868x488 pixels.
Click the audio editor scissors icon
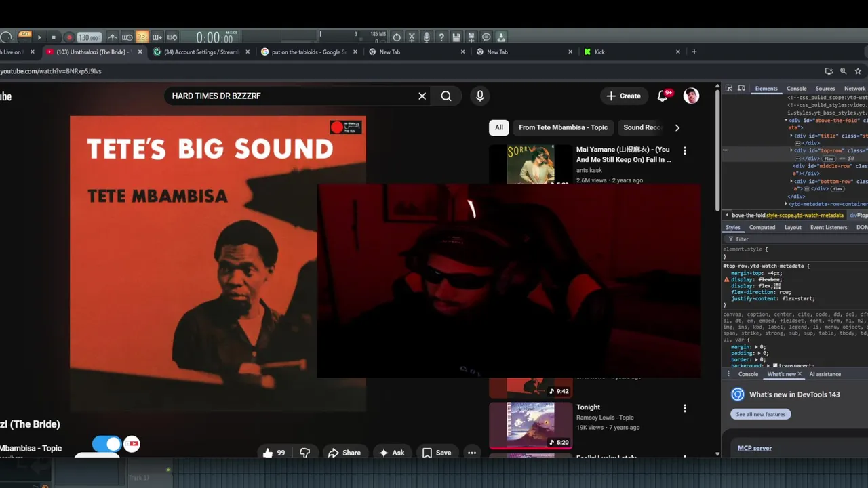(x=412, y=37)
